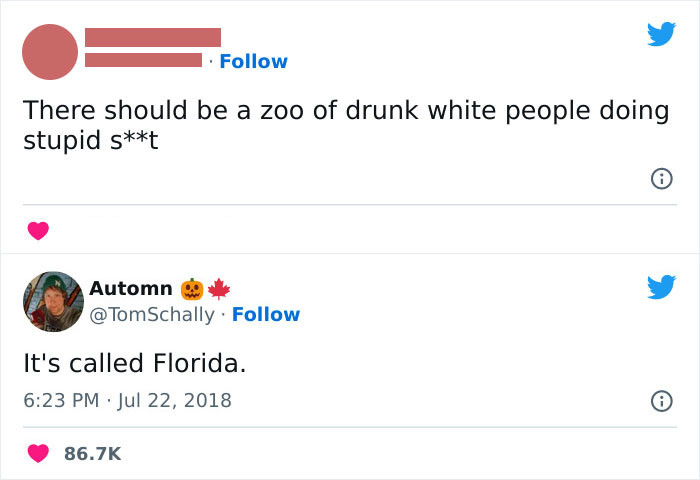Click the pumpkin emoji next to Automn

192,289
